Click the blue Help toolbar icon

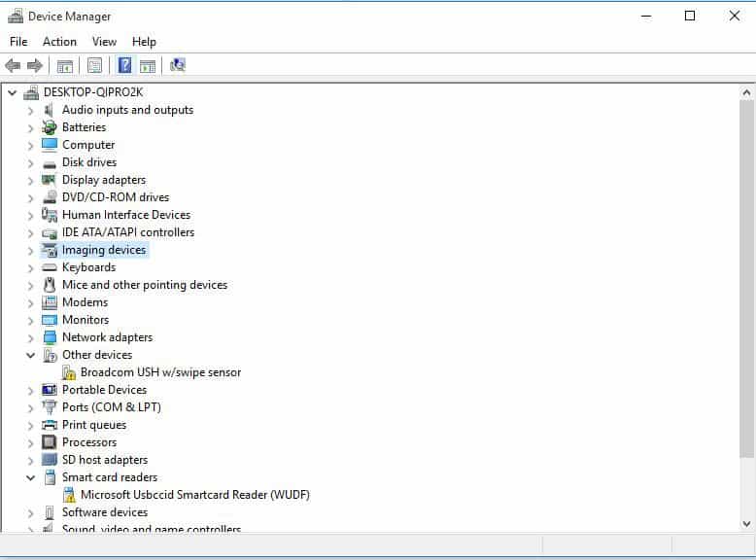pyautogui.click(x=124, y=65)
